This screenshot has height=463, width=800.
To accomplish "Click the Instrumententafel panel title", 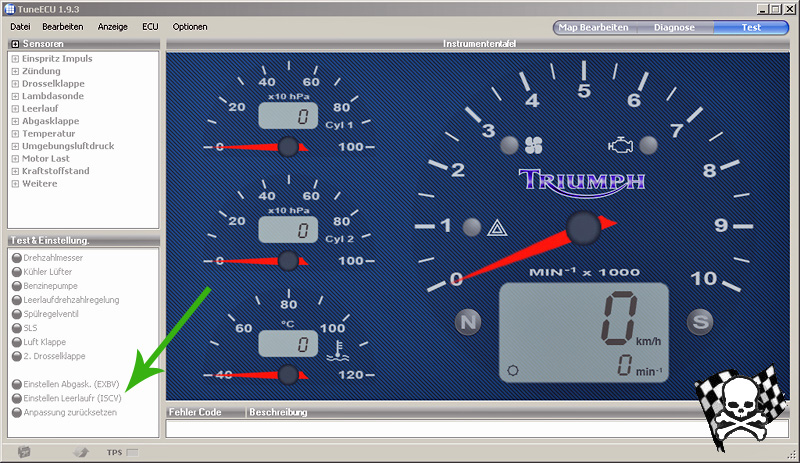I will (x=479, y=44).
